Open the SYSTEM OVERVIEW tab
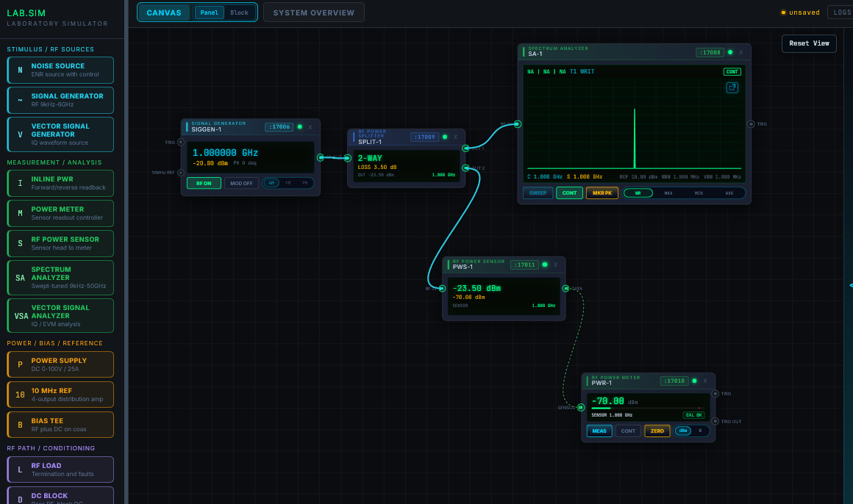 [x=314, y=12]
